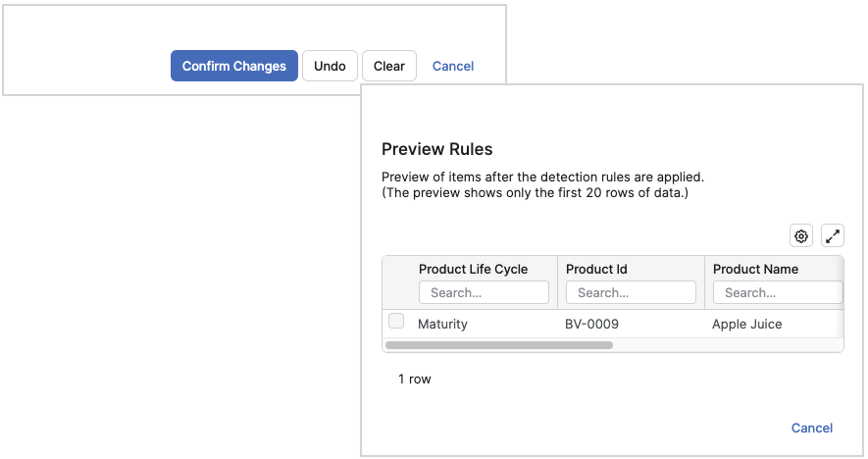Cancel the Preview Rules dialog
The image size is (868, 459).
click(x=812, y=428)
